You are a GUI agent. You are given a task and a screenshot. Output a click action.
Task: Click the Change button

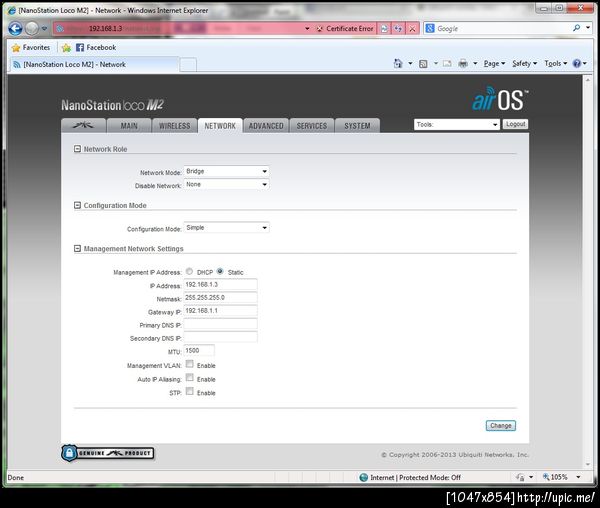tap(501, 425)
